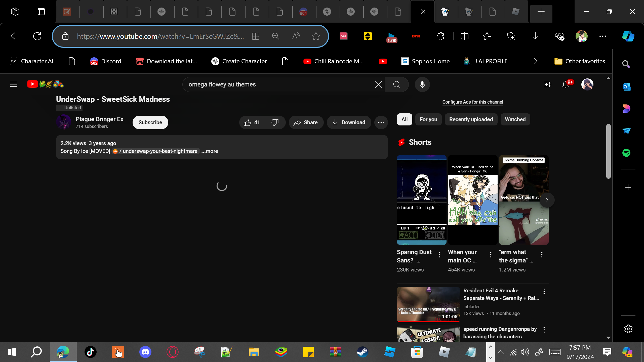This screenshot has height=362, width=644.
Task: Open the Copilot icon in toolbar
Action: tap(628, 36)
